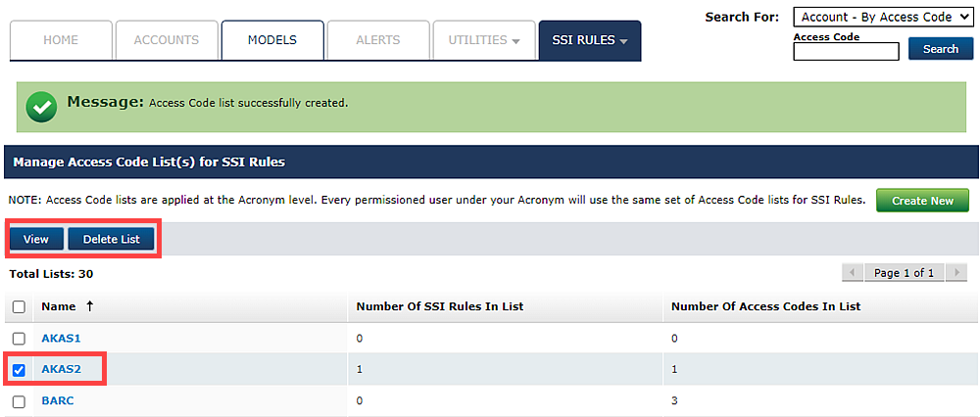Expand the SSI Rules menu
The width and height of the screenshot is (980, 417).
click(590, 40)
